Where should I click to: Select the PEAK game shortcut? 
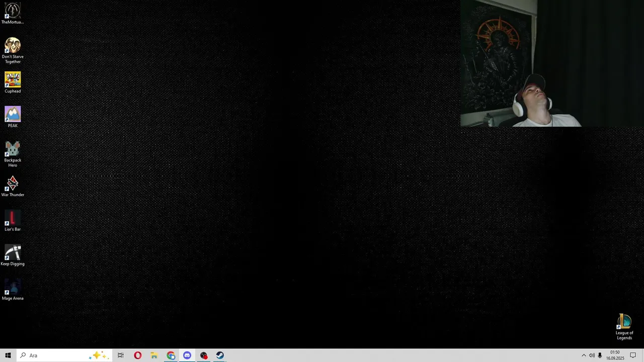13,117
